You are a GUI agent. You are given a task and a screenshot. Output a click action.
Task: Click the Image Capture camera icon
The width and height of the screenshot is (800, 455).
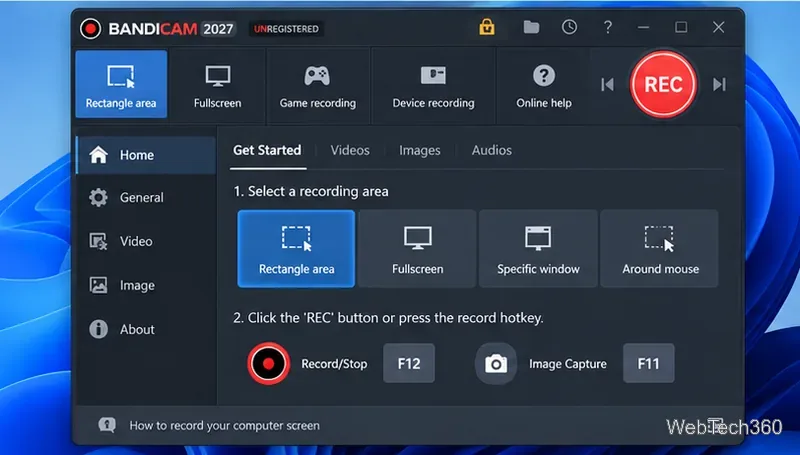pyautogui.click(x=496, y=364)
